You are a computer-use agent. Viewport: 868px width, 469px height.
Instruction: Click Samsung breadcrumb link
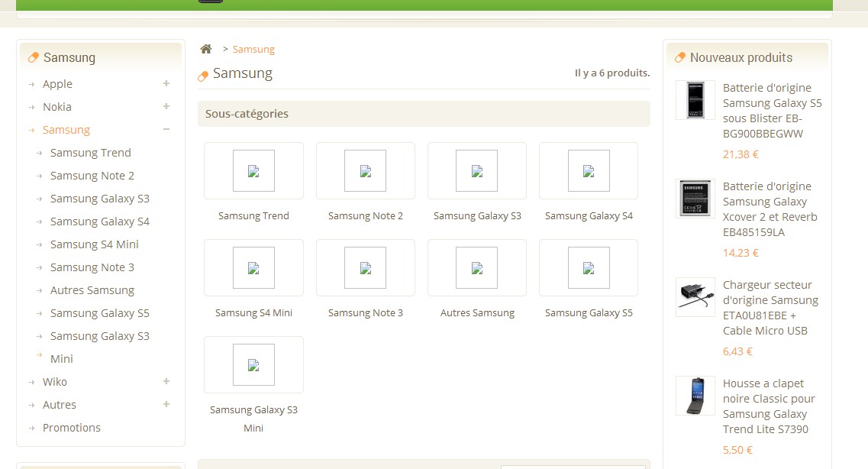(x=253, y=50)
